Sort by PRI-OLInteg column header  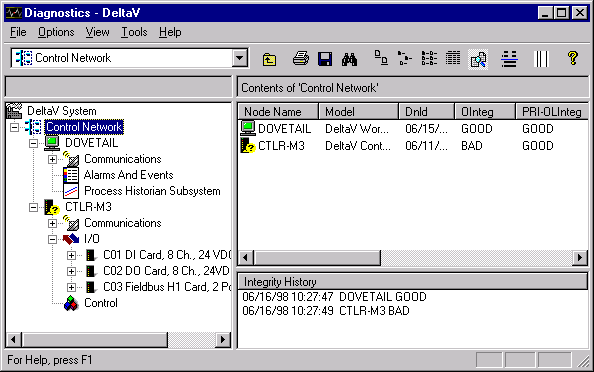[x=552, y=112]
